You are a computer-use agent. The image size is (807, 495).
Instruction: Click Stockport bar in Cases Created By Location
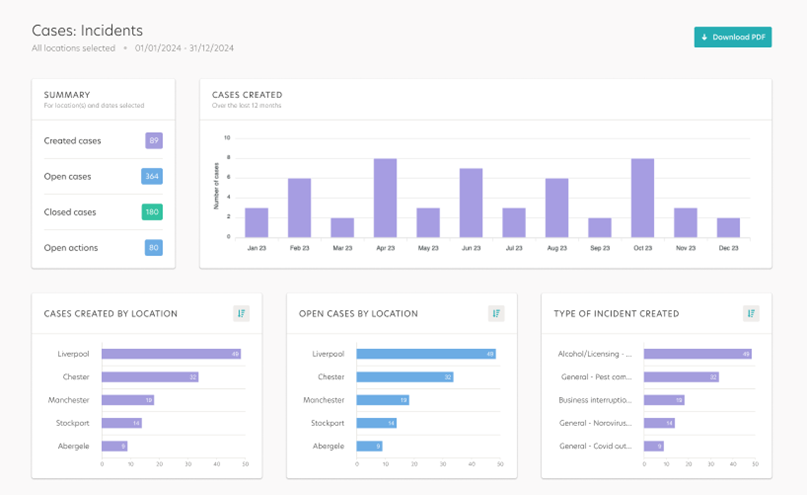tap(121, 423)
